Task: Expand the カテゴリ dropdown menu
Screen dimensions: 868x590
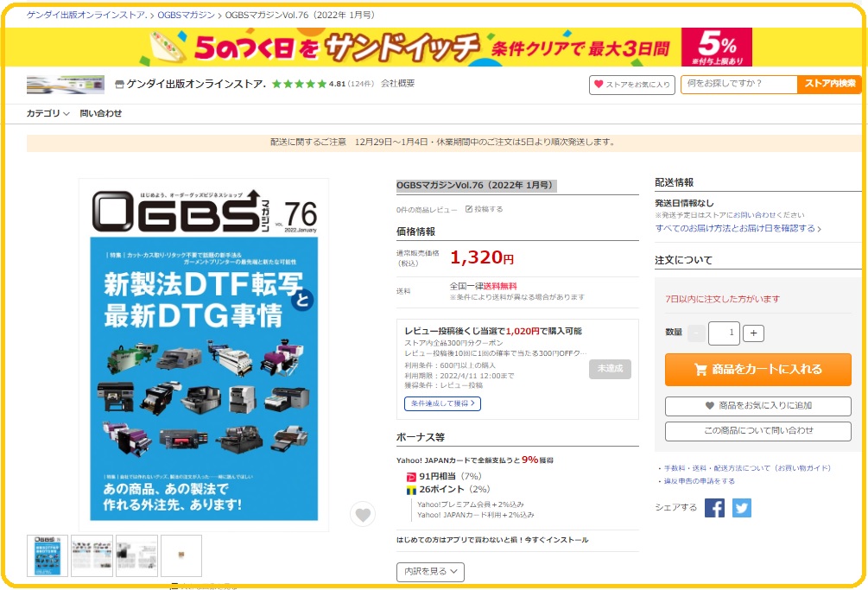Action: (x=48, y=113)
